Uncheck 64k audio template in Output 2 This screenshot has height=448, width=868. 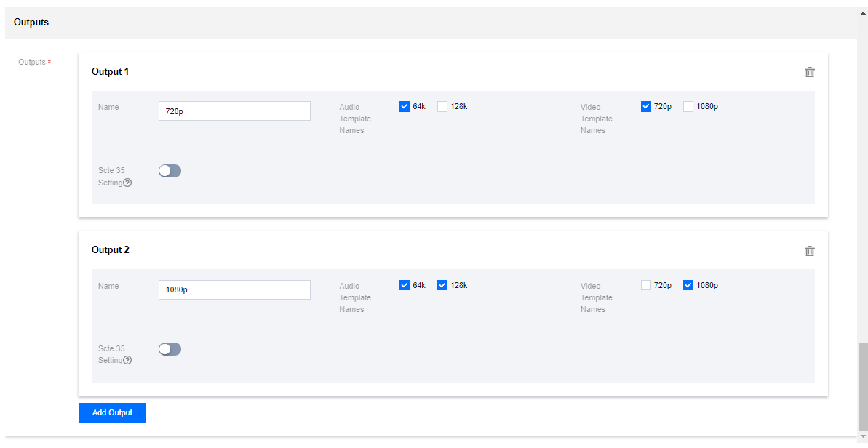(x=405, y=285)
